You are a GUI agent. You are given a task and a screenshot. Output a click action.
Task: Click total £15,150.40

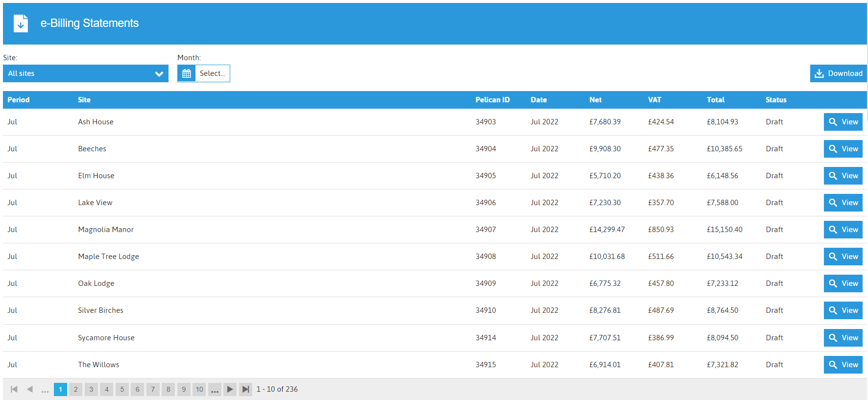tap(724, 230)
